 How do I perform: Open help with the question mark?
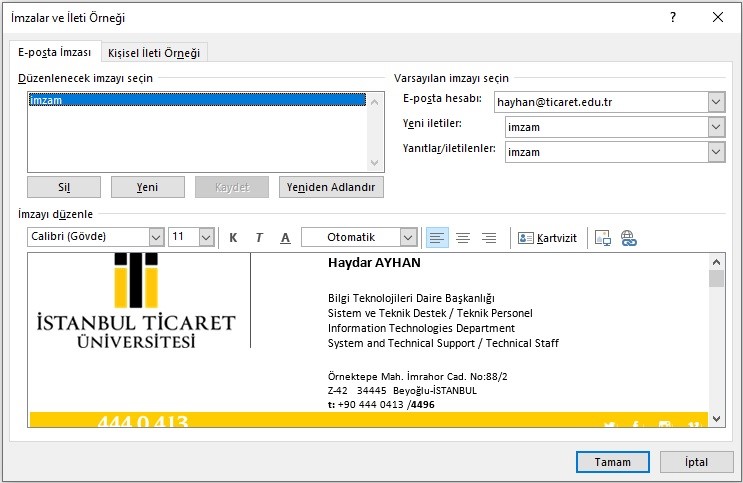pyautogui.click(x=673, y=18)
